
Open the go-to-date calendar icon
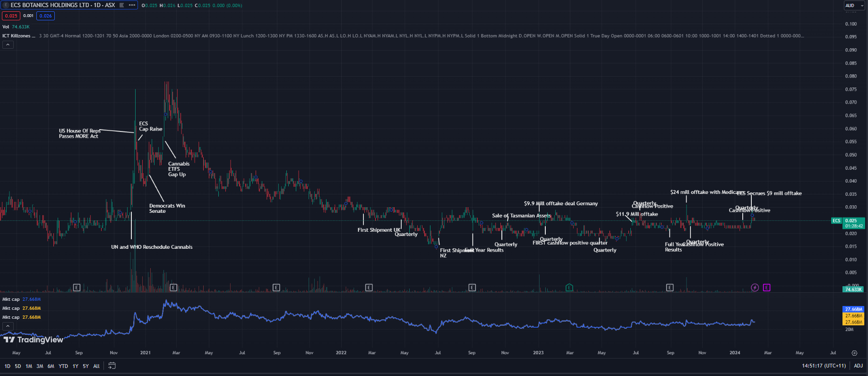tap(112, 366)
